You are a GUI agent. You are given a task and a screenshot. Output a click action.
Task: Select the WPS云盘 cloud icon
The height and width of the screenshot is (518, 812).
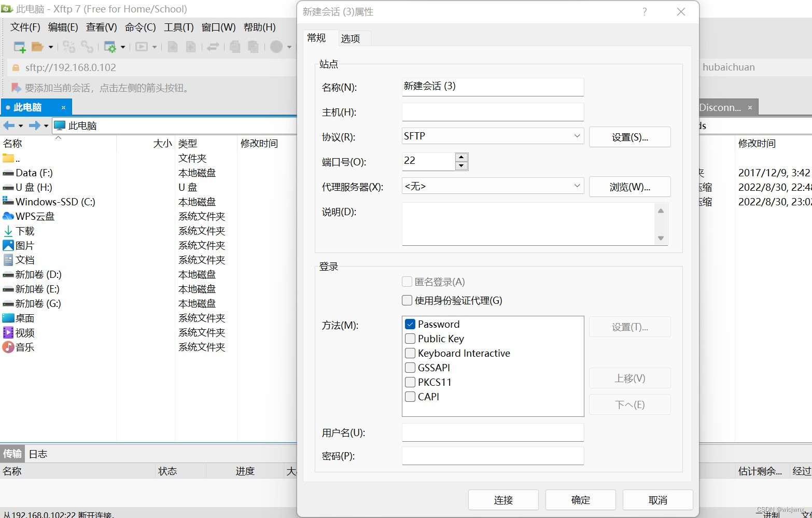(x=8, y=216)
